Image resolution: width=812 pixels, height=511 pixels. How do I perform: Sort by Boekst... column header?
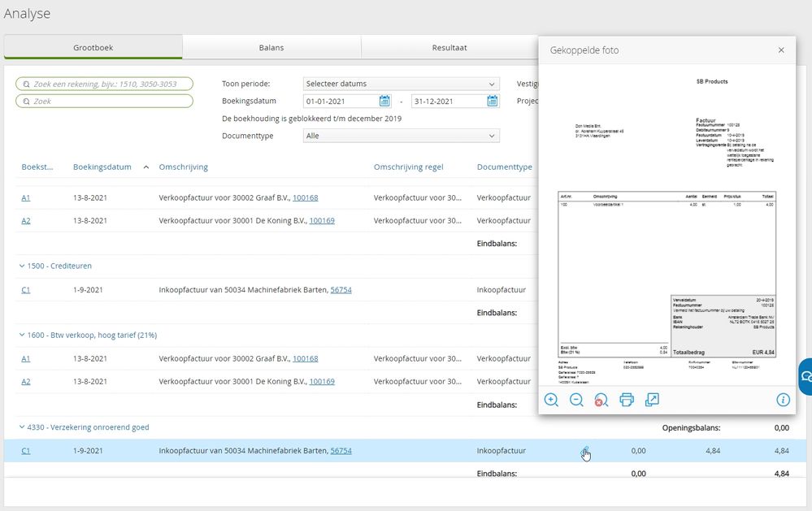coord(37,167)
